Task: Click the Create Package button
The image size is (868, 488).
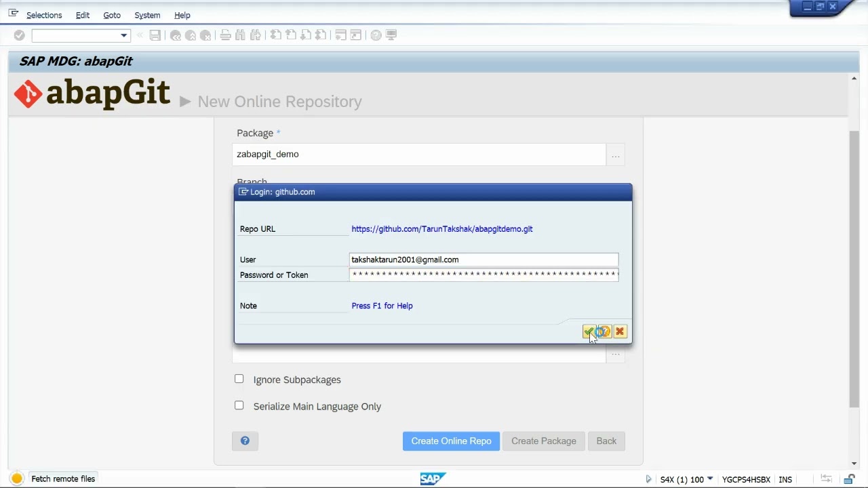Action: 544,441
